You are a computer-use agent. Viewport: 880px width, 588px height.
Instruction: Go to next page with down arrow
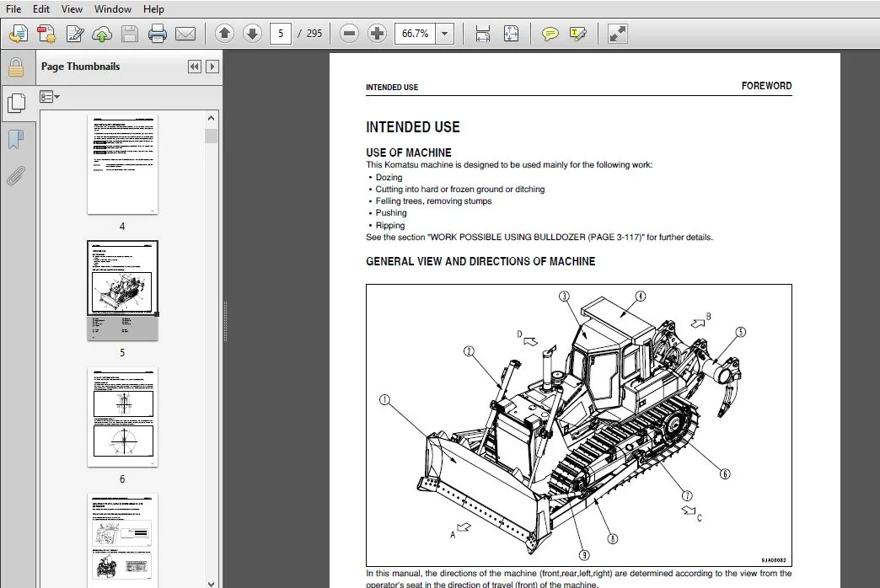point(253,34)
